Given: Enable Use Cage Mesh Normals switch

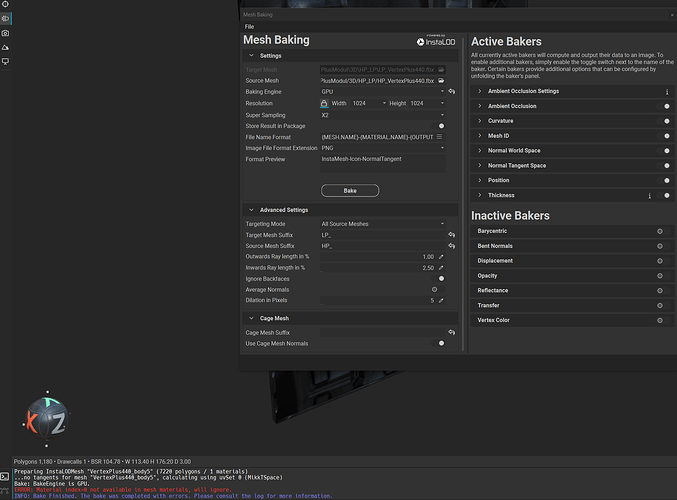Looking at the screenshot, I should pyautogui.click(x=441, y=343).
